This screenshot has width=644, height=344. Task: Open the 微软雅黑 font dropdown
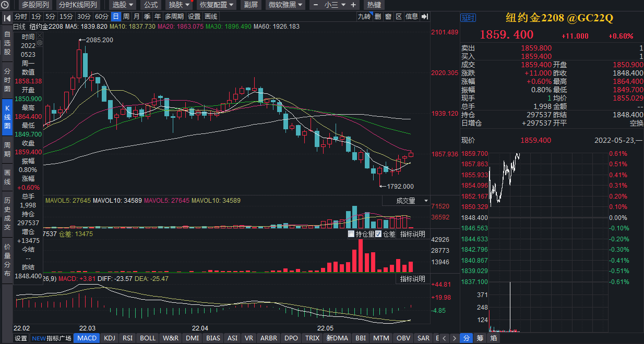(285, 5)
